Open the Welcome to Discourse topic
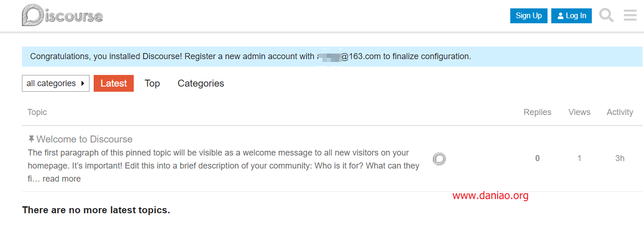The height and width of the screenshot is (230, 644). coord(84,139)
